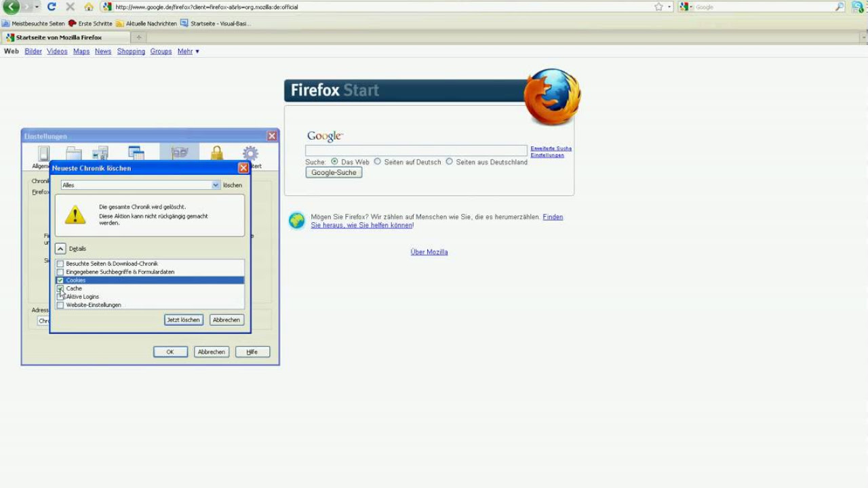Click Abbrechen in Neueste Chronik löschen dialog
The height and width of the screenshot is (488, 868).
226,320
